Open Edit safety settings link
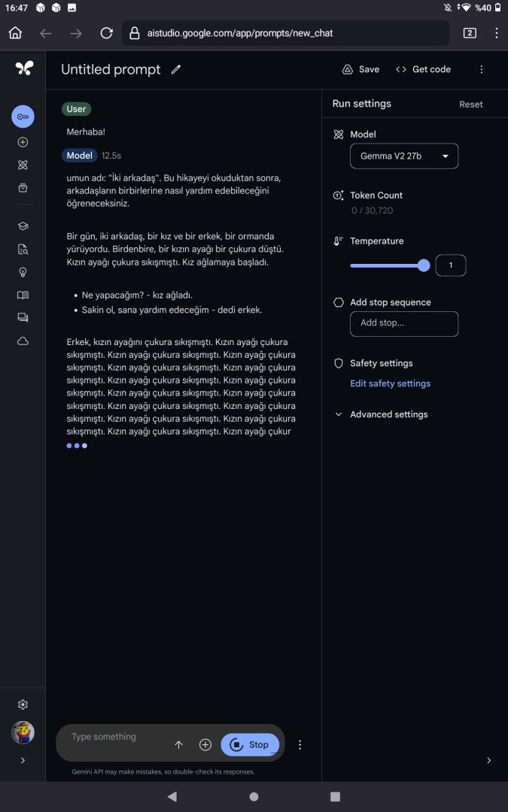The width and height of the screenshot is (508, 812). (390, 383)
